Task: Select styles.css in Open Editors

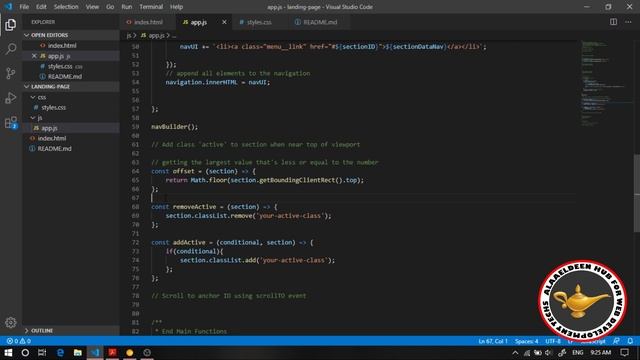Action: tap(71, 66)
